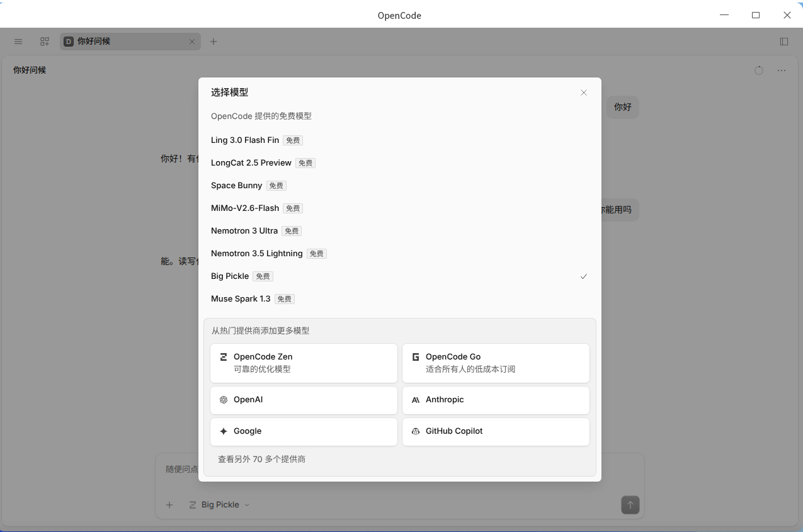Add the GitHub Copilot provider
Screen dimensions: 803x532
click(x=496, y=431)
